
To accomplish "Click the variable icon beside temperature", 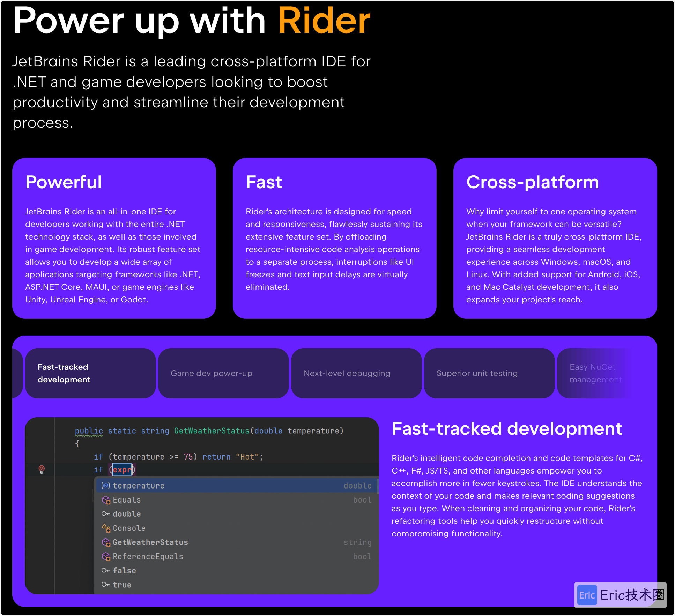I will [106, 485].
